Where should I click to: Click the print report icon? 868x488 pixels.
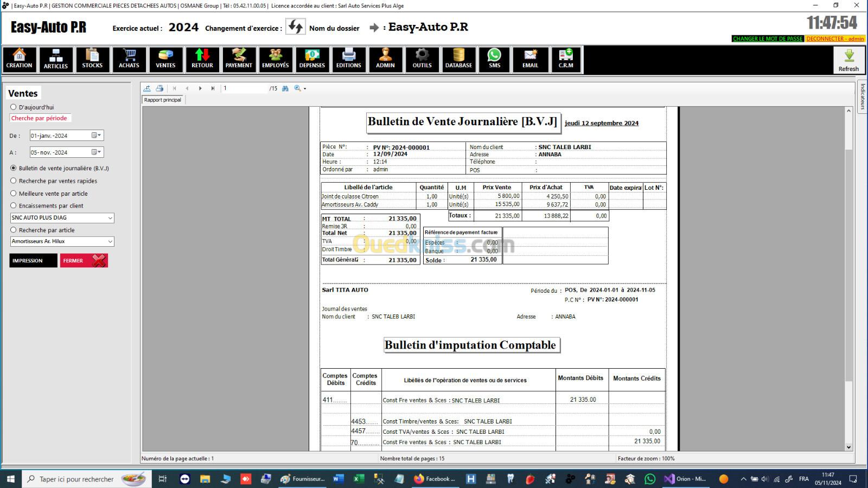[x=159, y=88]
